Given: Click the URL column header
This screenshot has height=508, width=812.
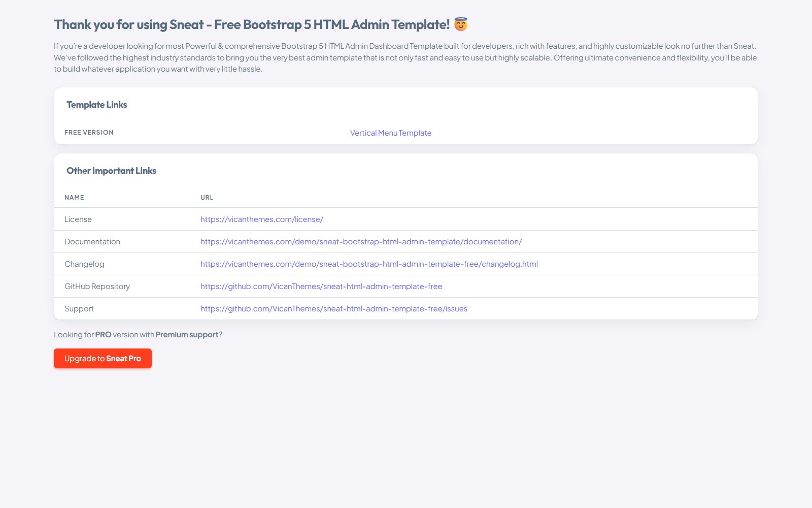Looking at the screenshot, I should (207, 198).
